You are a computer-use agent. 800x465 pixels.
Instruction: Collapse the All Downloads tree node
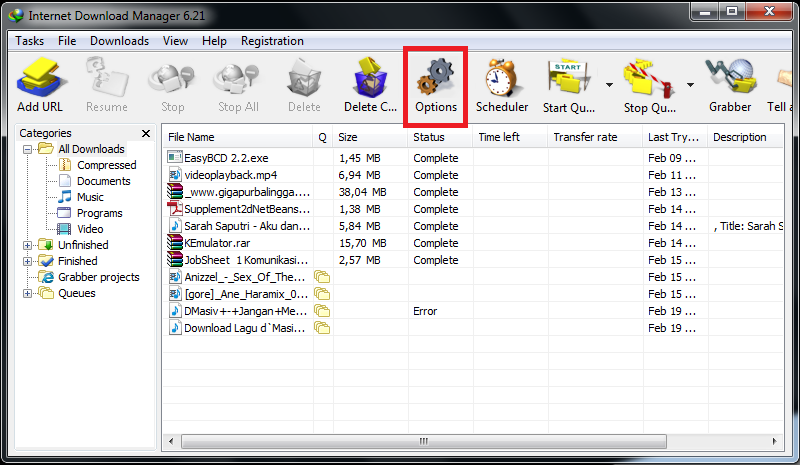tap(28, 150)
